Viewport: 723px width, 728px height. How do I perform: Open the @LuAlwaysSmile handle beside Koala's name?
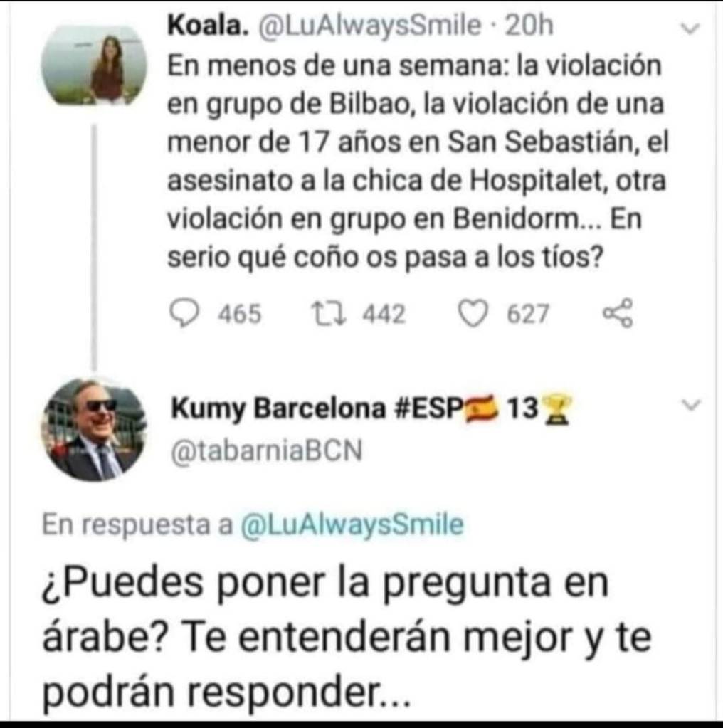[x=369, y=26]
